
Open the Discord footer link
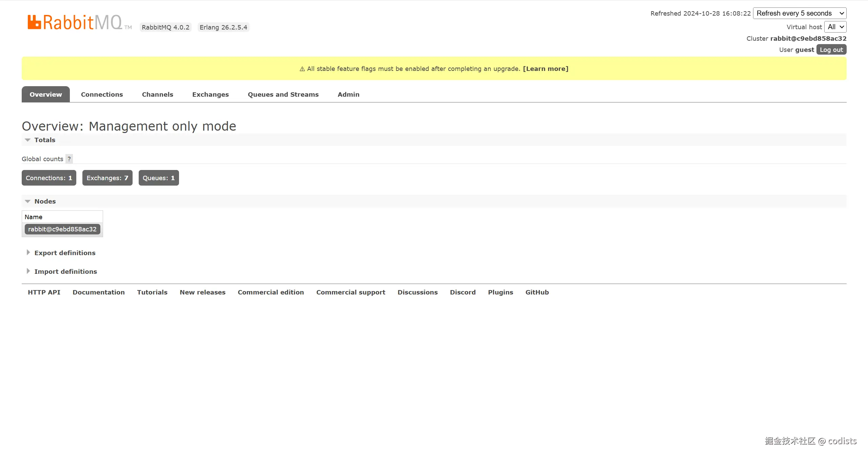tap(463, 292)
